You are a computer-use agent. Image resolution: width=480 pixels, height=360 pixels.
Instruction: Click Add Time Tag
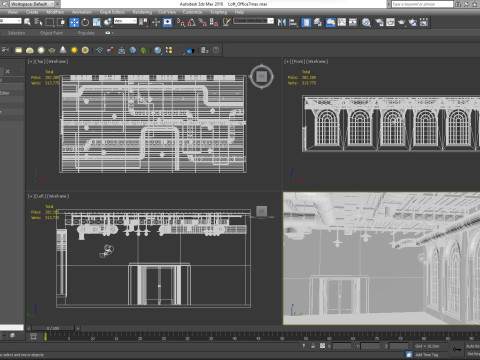(427, 355)
